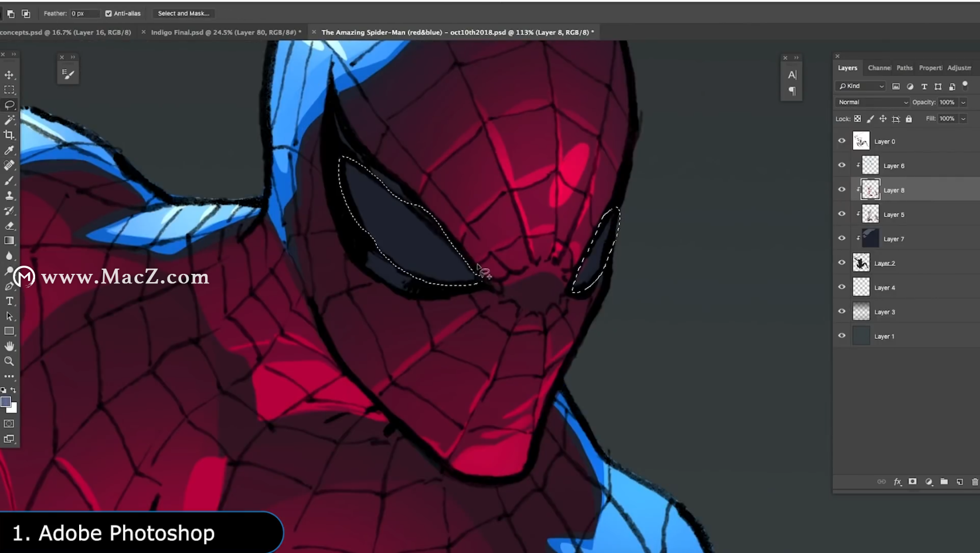Open the Brush Settings collapsed panel
This screenshot has width=980, height=553.
tap(68, 74)
